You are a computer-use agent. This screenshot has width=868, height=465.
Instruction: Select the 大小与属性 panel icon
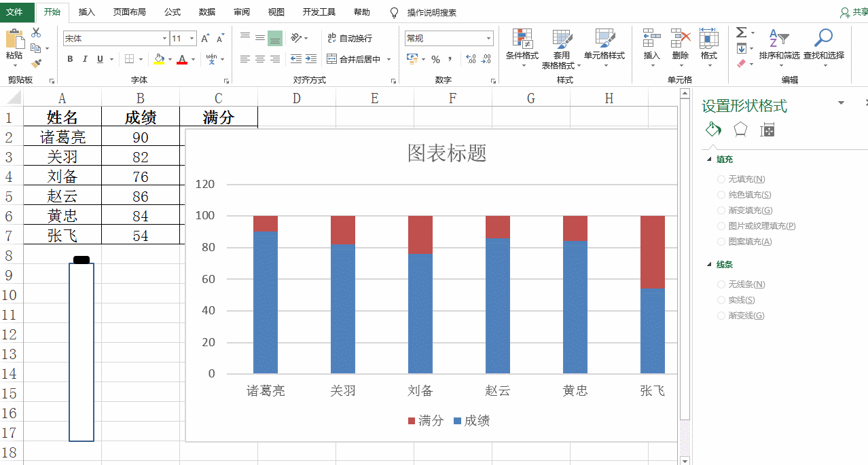(767, 129)
